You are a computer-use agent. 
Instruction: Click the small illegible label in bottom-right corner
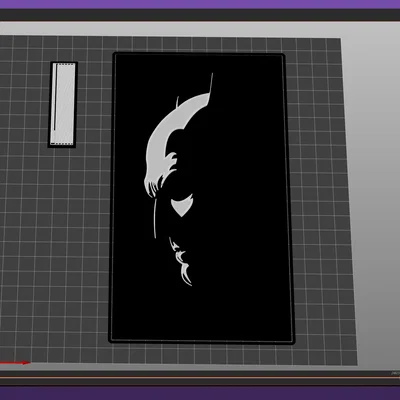tap(395, 373)
